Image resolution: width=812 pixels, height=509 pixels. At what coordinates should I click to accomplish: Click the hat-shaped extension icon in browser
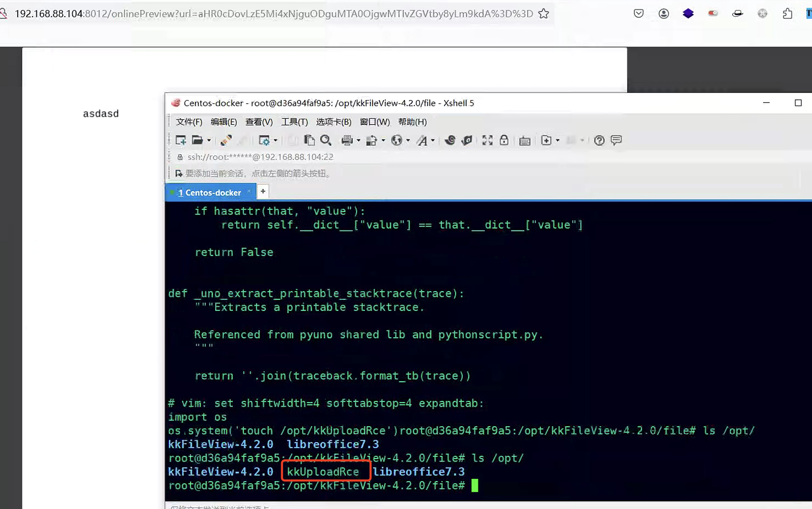click(738, 14)
